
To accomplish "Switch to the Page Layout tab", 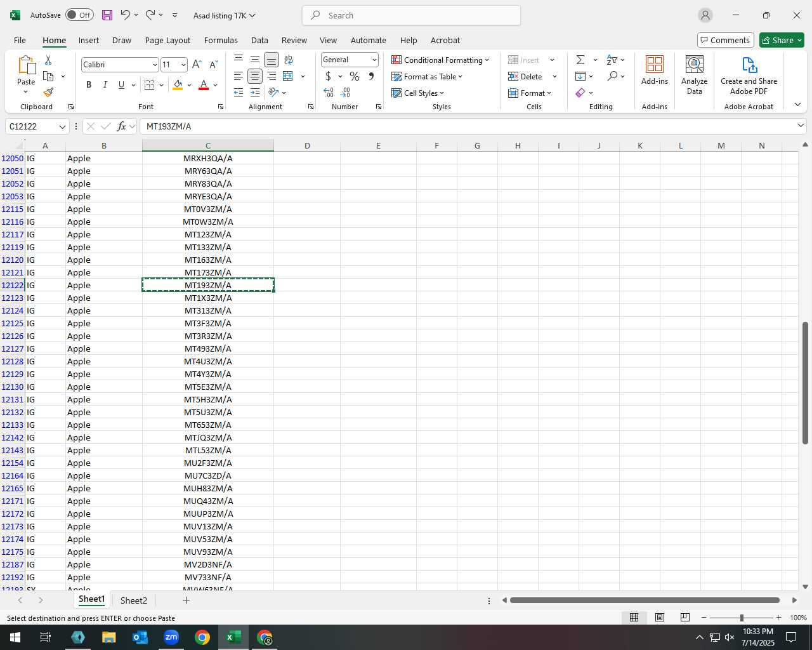I will [167, 40].
